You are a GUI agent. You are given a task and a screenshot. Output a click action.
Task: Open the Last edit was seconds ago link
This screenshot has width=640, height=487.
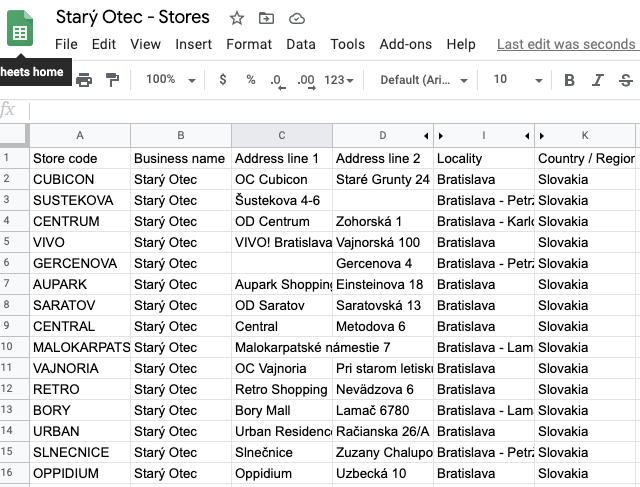point(568,44)
